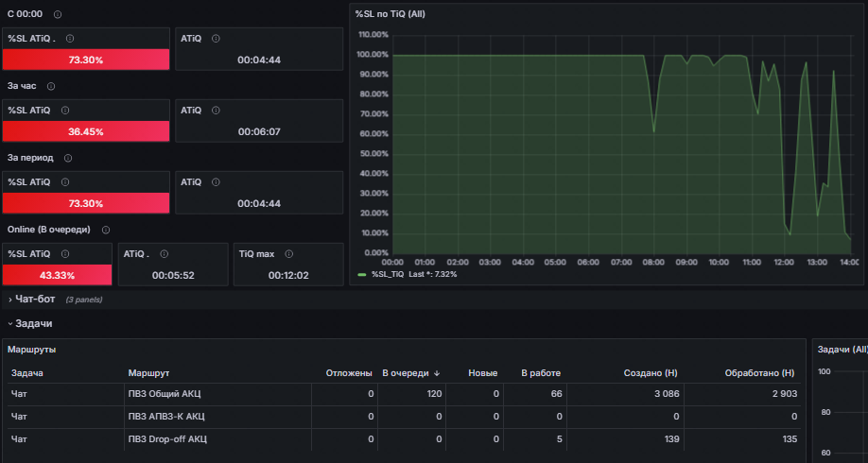The height and width of the screenshot is (463, 868).
Task: Open the Маршруты panel title menu
Action: 31,350
